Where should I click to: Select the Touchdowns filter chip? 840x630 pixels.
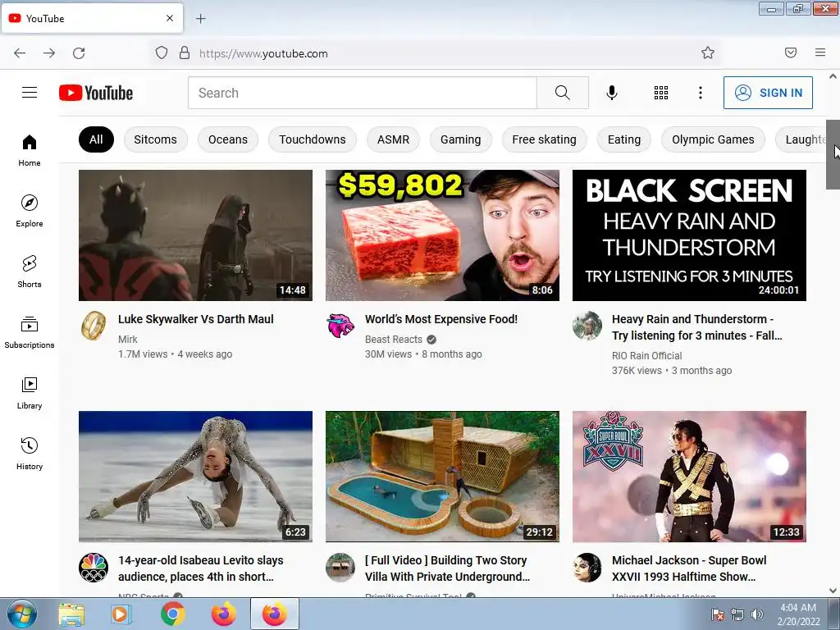313,139
